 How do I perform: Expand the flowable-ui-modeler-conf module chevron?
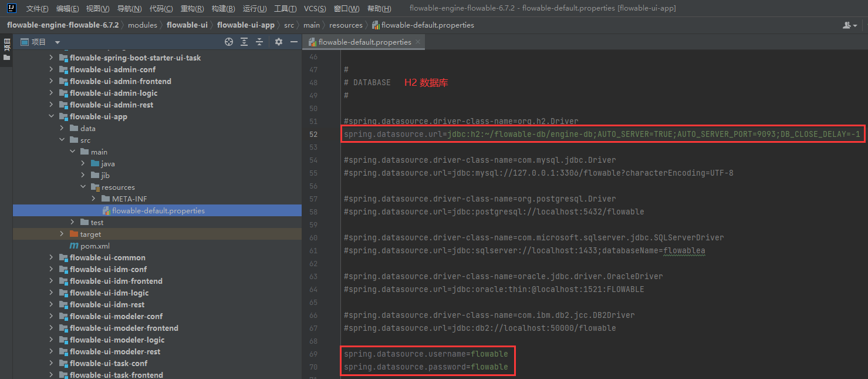(51, 316)
